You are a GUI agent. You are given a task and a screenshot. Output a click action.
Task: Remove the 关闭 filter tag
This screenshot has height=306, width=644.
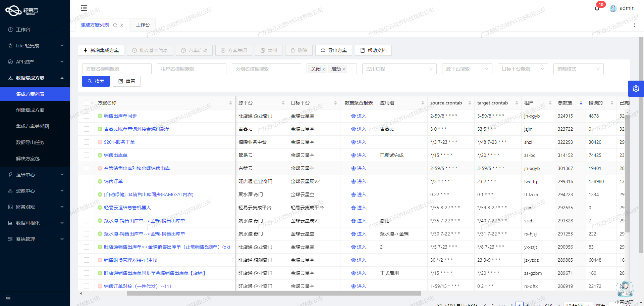[324, 69]
